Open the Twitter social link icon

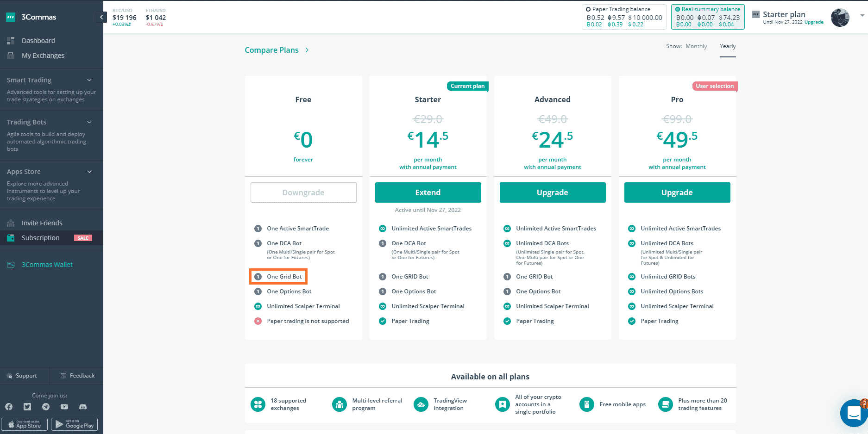tap(27, 407)
